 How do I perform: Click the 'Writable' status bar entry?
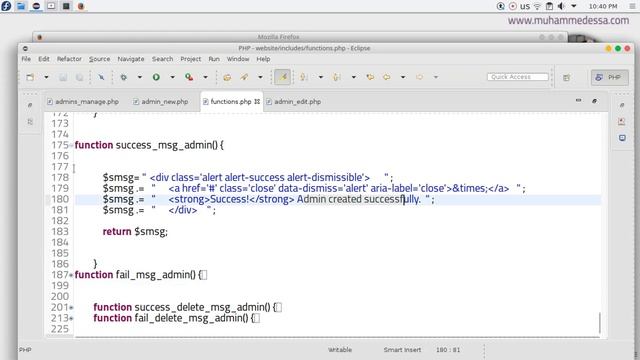[340, 350]
